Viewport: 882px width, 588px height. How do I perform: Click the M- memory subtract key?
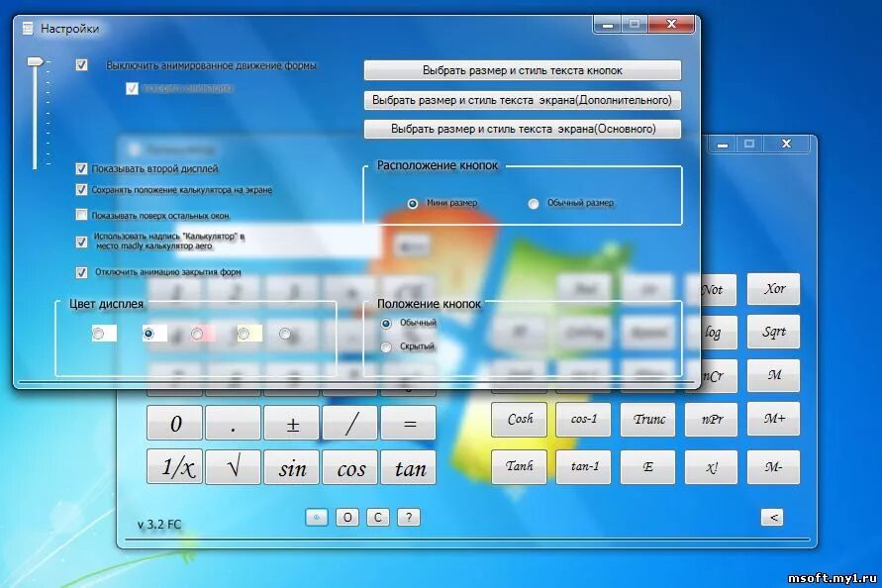[773, 467]
